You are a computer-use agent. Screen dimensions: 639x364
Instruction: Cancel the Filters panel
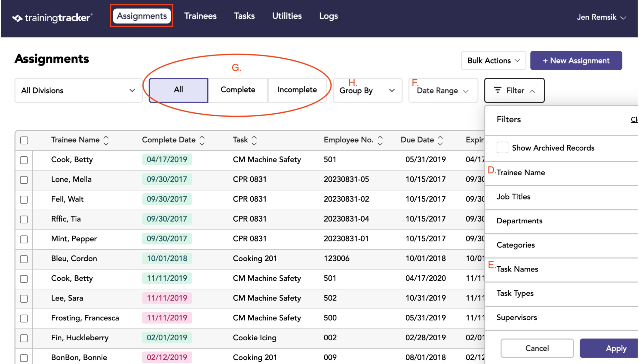click(x=537, y=348)
